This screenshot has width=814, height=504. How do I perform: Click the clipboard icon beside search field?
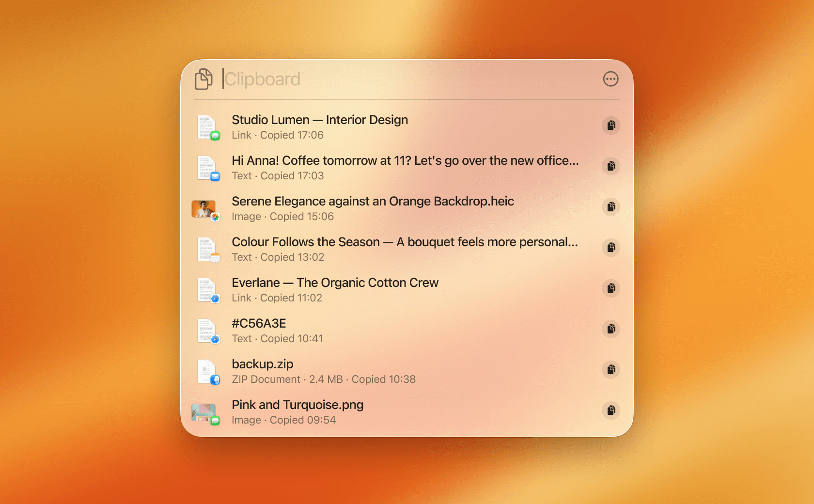pyautogui.click(x=203, y=79)
